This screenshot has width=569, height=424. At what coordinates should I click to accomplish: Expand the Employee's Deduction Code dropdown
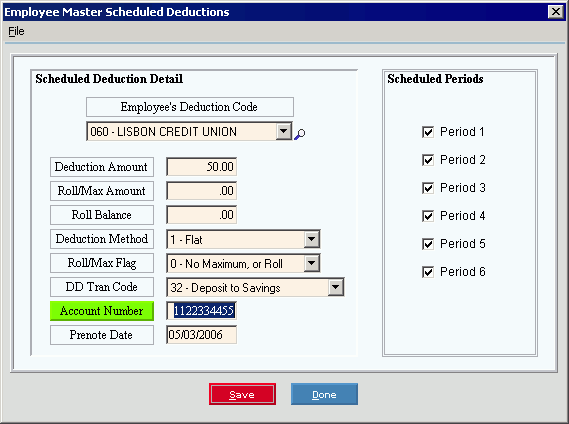pos(284,131)
